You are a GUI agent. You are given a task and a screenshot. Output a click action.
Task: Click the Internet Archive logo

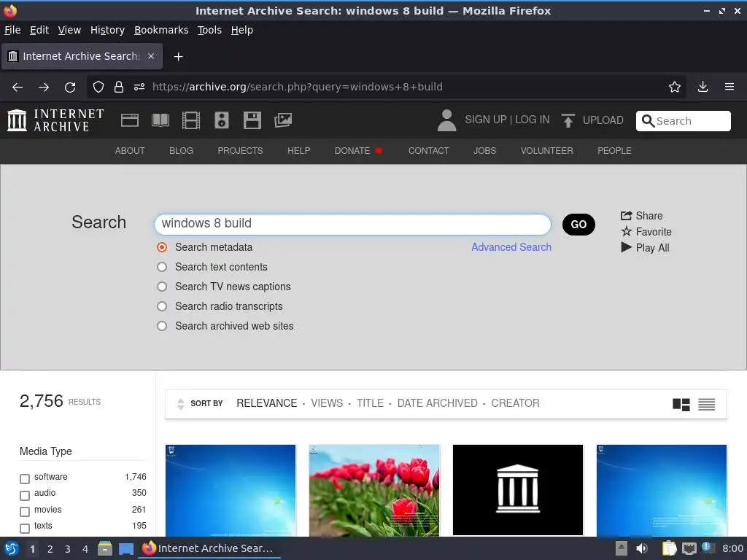point(55,120)
